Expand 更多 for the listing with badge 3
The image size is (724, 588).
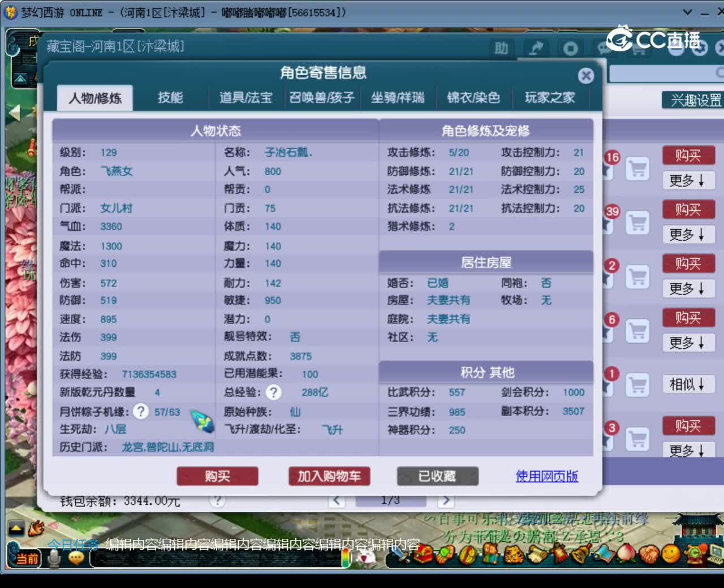click(x=688, y=451)
